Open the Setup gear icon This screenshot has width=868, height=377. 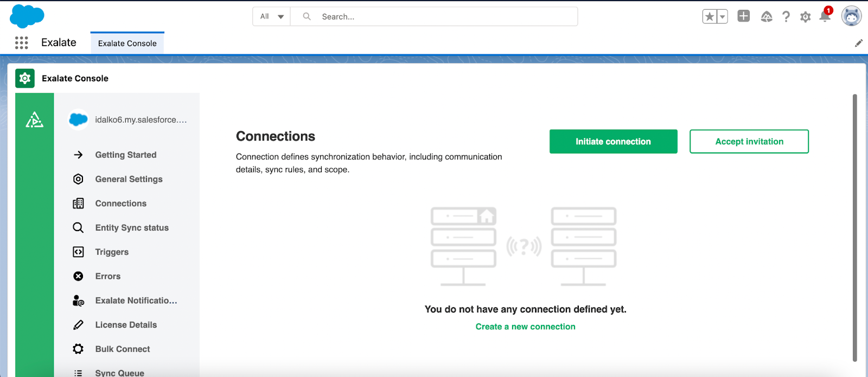806,17
